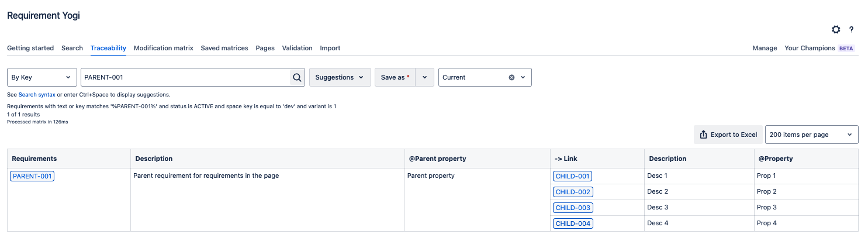Open the PARENT-001 requirement link

pyautogui.click(x=32, y=176)
